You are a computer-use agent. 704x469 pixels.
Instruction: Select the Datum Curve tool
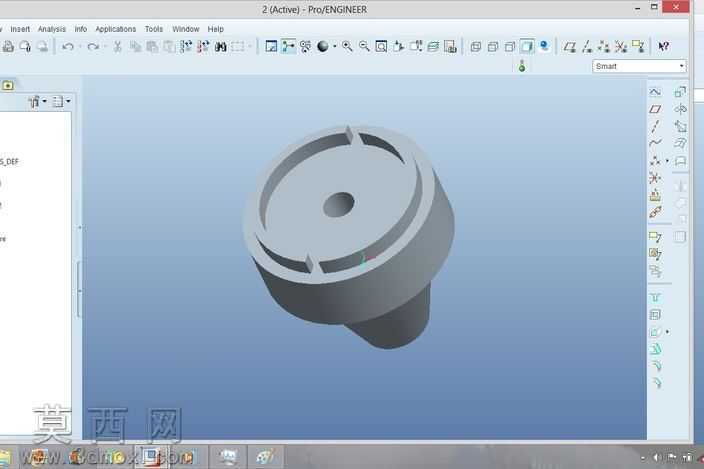point(655,143)
